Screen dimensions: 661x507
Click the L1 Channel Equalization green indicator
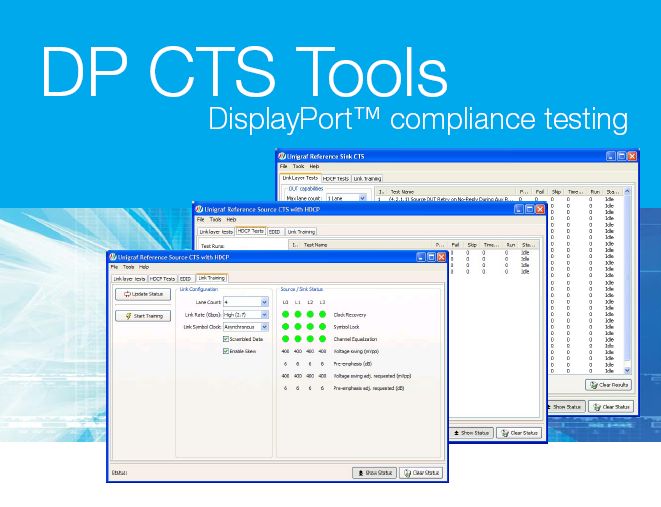click(x=298, y=339)
